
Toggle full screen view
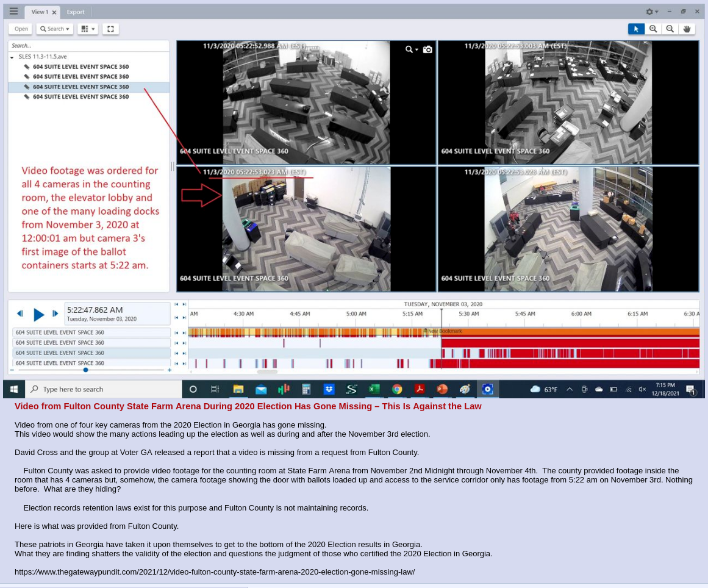pos(110,29)
